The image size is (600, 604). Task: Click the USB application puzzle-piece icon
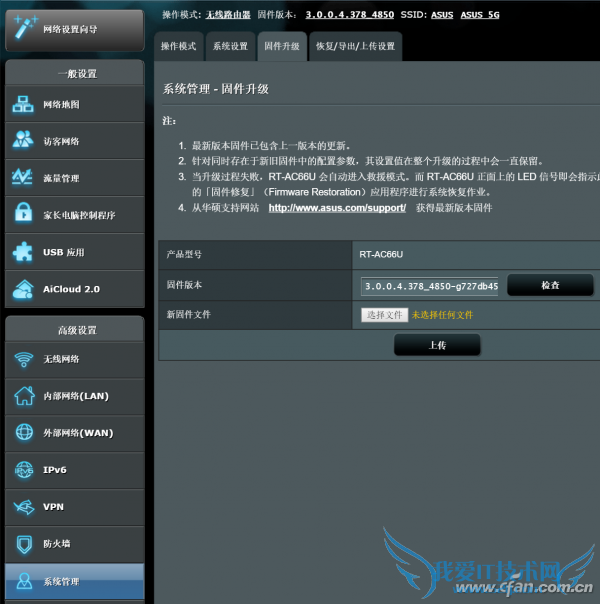coord(23,252)
